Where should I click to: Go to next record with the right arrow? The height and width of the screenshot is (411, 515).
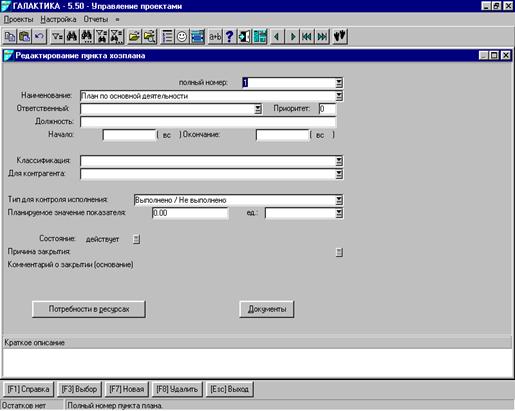tap(292, 36)
